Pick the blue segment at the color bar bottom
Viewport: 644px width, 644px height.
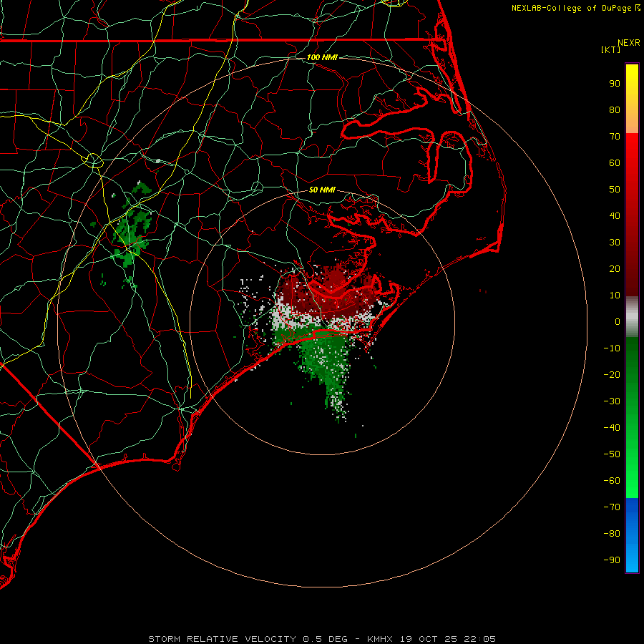coord(632,535)
